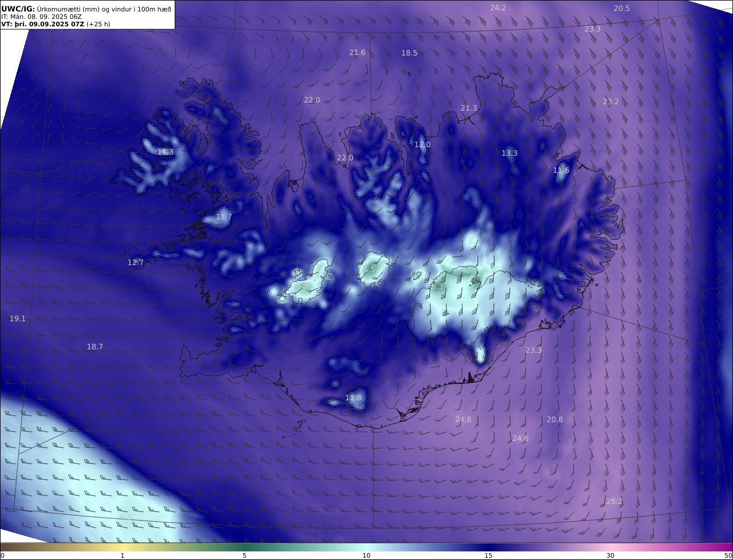The height and width of the screenshot is (560, 733).
Task: Click the 'IT: Mán. 08. 09. 2025 06Z' line
Action: [x=41, y=17]
